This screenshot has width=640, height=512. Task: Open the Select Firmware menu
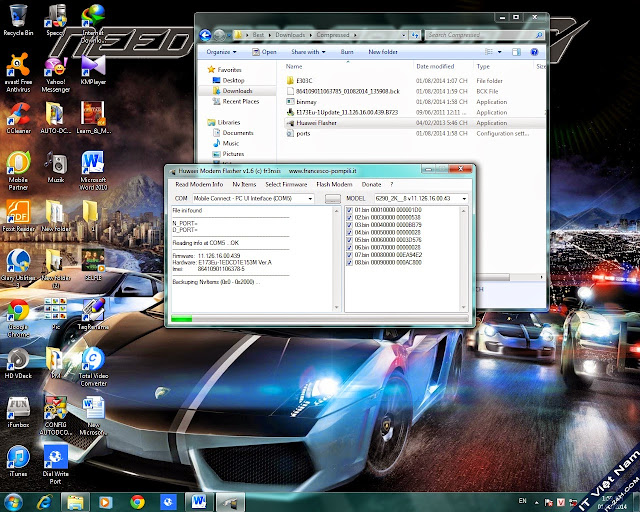[x=286, y=185]
